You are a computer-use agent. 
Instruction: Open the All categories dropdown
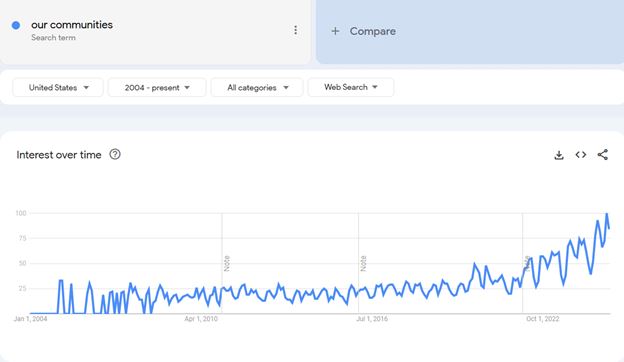click(257, 88)
